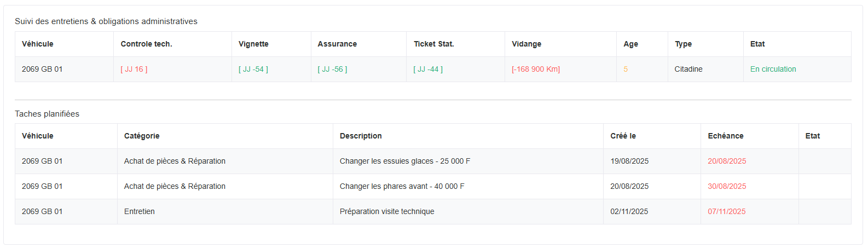Image resolution: width=868 pixels, height=248 pixels.
Task: Select the Changer les essuies glaces task row
Action: coord(404,162)
